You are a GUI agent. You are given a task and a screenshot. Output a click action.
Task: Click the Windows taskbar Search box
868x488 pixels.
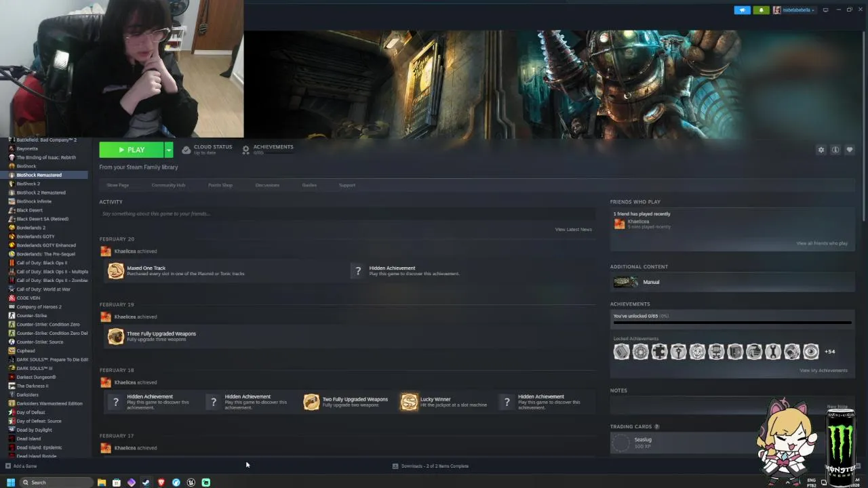tap(56, 483)
